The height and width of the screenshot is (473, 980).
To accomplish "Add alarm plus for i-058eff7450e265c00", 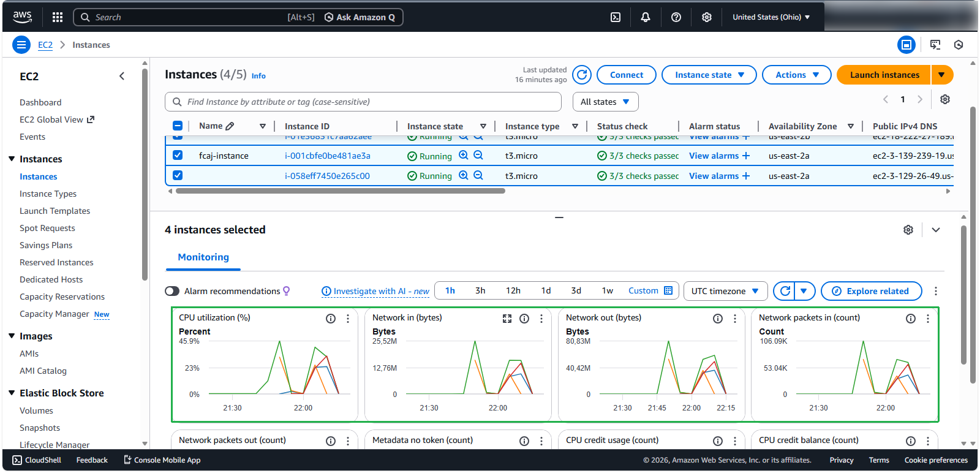I will 746,176.
